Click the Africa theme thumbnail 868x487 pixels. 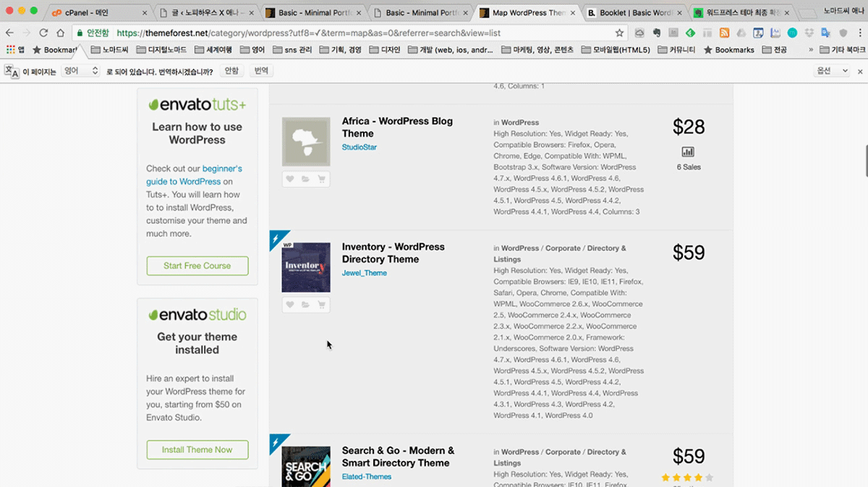[x=306, y=142]
